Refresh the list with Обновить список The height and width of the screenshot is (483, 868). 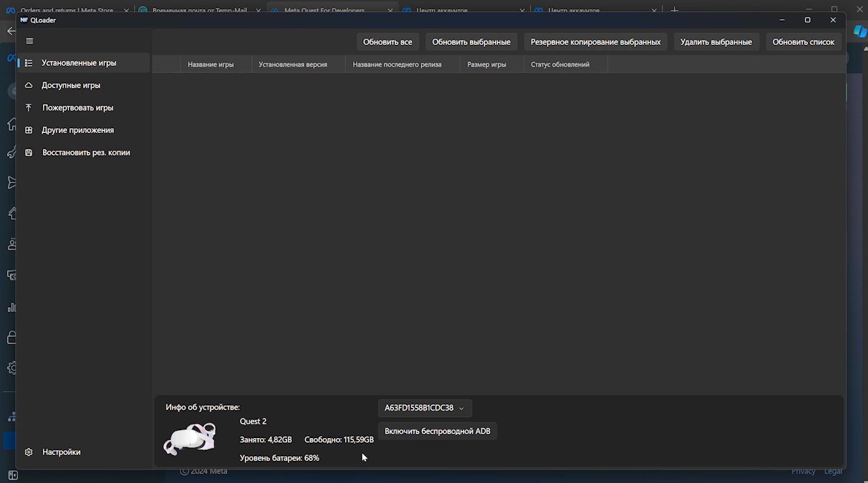coord(803,42)
